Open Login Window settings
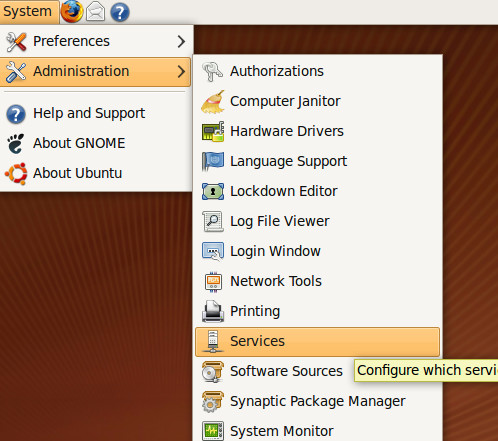The image size is (498, 441). (317, 251)
